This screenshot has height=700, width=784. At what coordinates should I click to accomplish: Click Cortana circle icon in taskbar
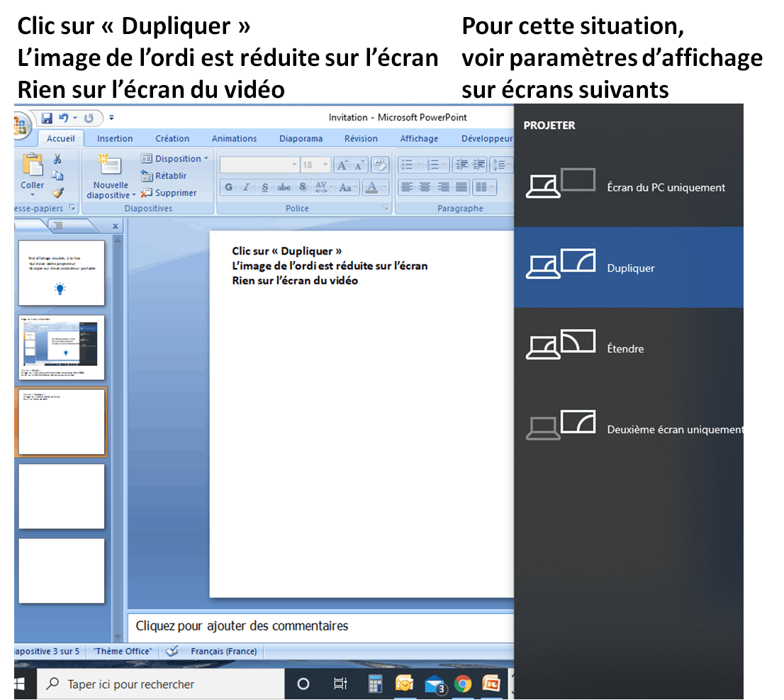click(x=303, y=684)
